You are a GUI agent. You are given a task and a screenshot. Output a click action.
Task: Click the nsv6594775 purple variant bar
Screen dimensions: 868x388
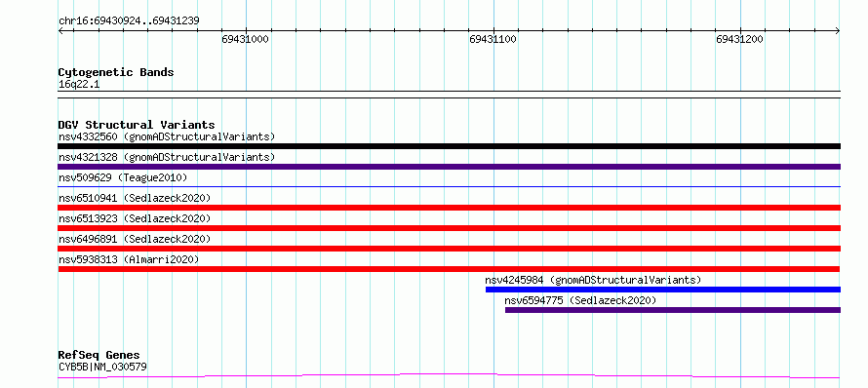click(x=673, y=310)
